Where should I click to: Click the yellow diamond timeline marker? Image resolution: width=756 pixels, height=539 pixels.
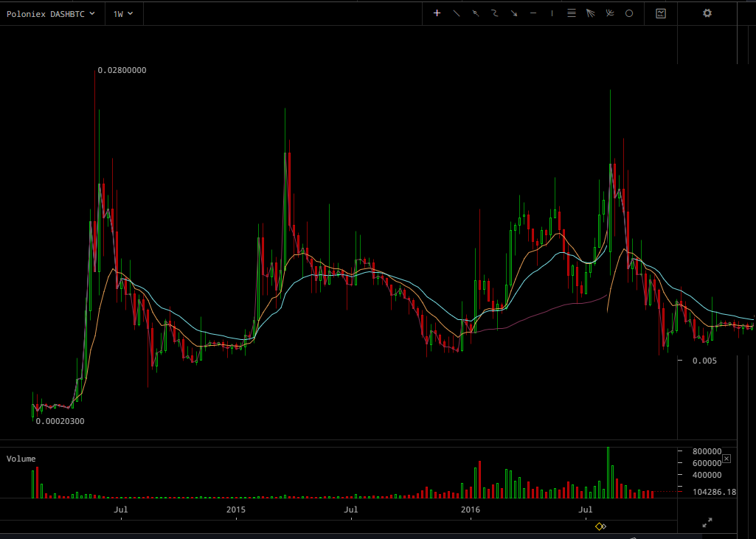click(600, 526)
